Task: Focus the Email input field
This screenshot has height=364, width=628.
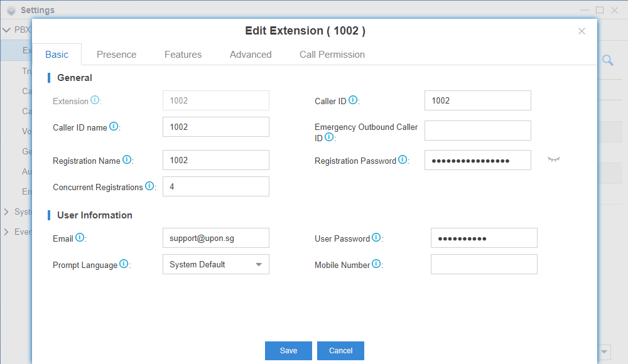Action: click(x=215, y=238)
